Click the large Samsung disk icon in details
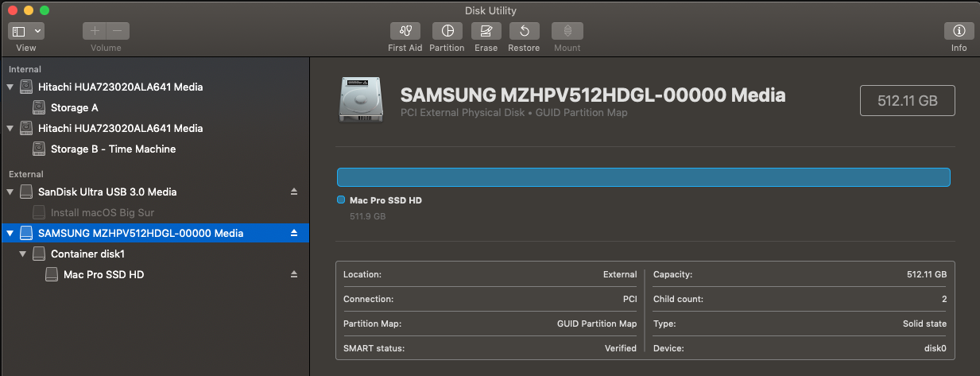The image size is (980, 376). [x=362, y=100]
